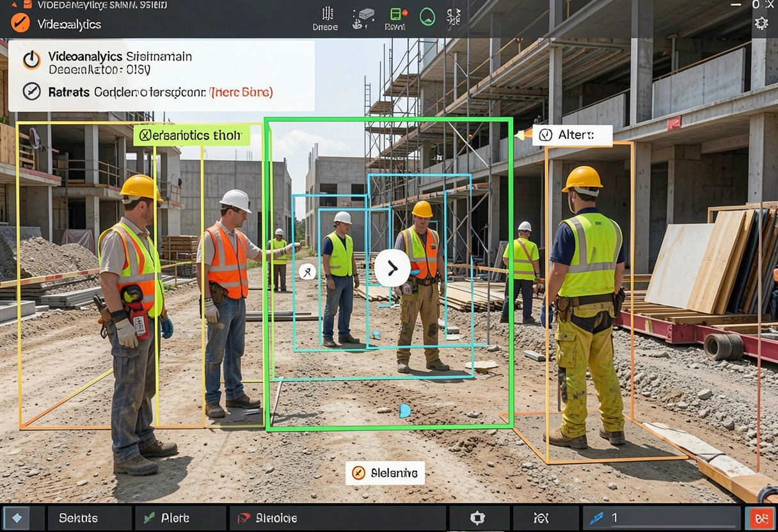The width and height of the screenshot is (778, 532).
Task: Open the Sleioloe dropdown in bottom bar
Action: coord(337,518)
